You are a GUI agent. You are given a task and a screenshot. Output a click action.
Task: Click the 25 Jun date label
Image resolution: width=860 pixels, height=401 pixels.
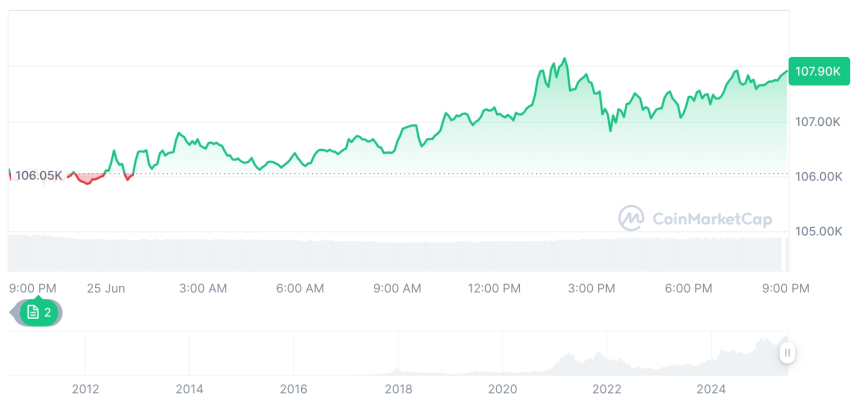pyautogui.click(x=105, y=288)
